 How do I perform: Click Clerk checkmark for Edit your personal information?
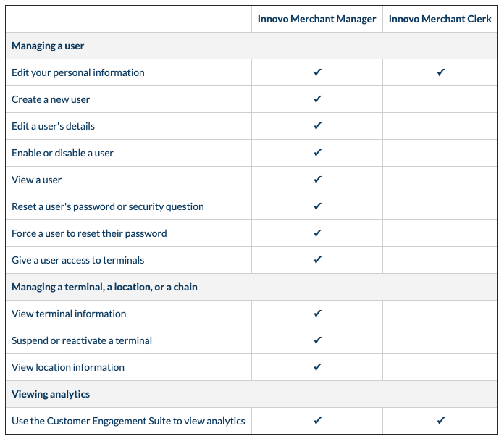(440, 72)
